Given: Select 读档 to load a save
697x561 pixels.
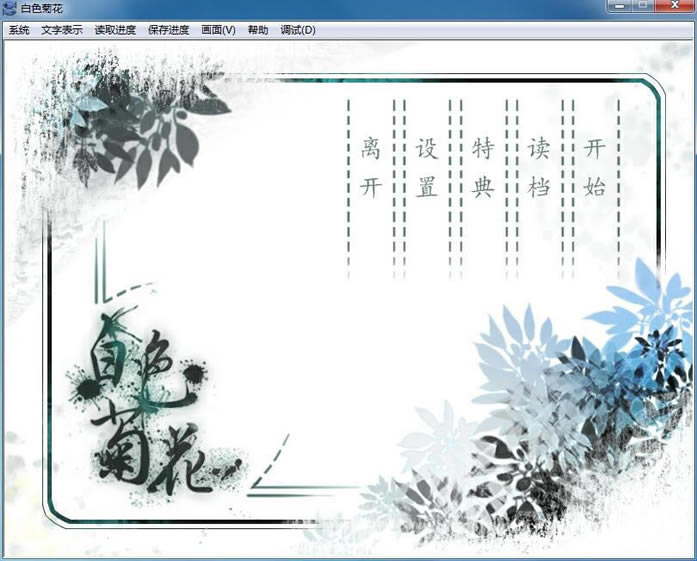Looking at the screenshot, I should tap(539, 167).
